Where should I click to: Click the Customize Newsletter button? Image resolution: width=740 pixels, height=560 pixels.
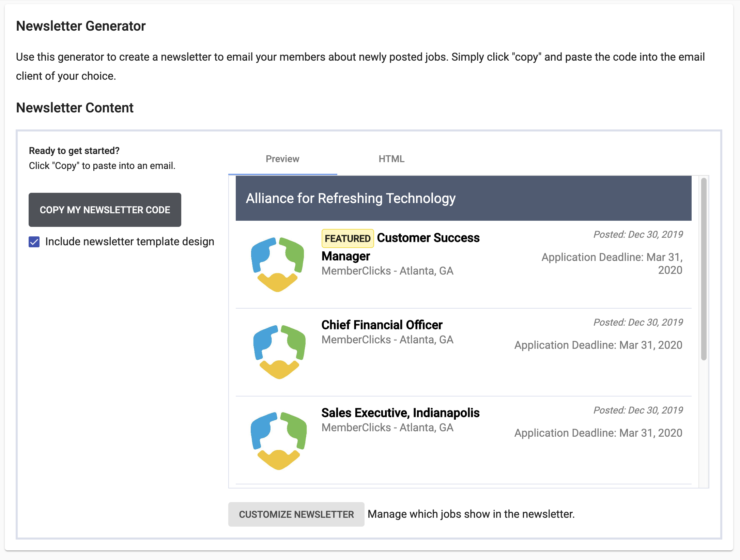(296, 514)
